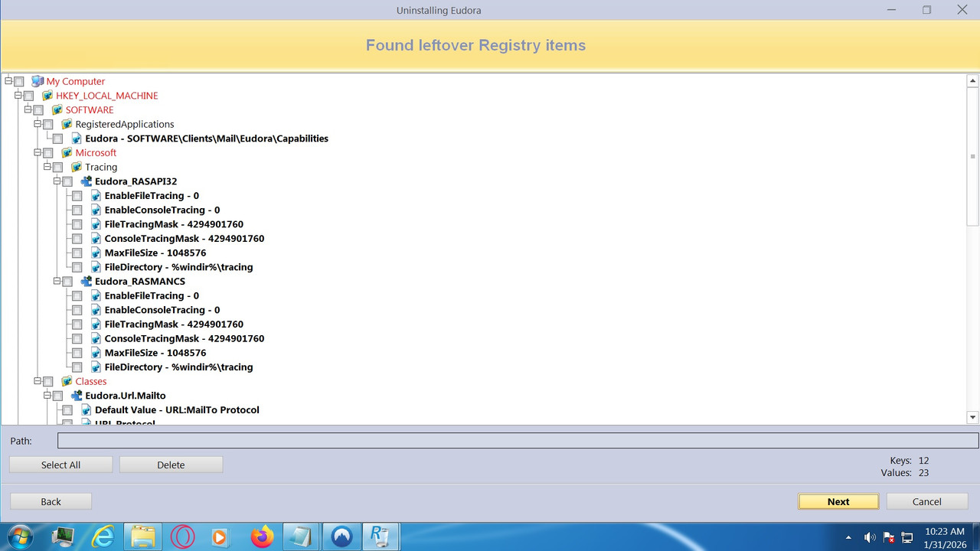
Task: Click the Select All button
Action: (x=60, y=465)
